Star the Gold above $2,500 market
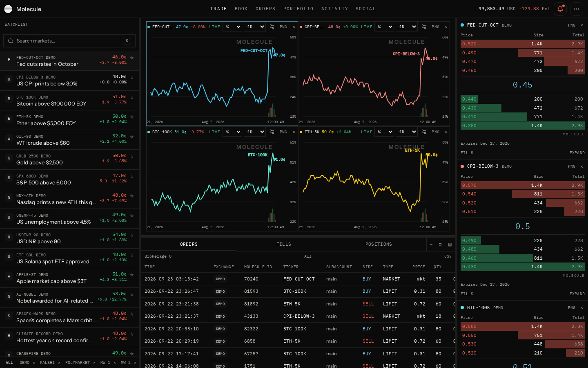588x368 pixels. click(x=132, y=156)
